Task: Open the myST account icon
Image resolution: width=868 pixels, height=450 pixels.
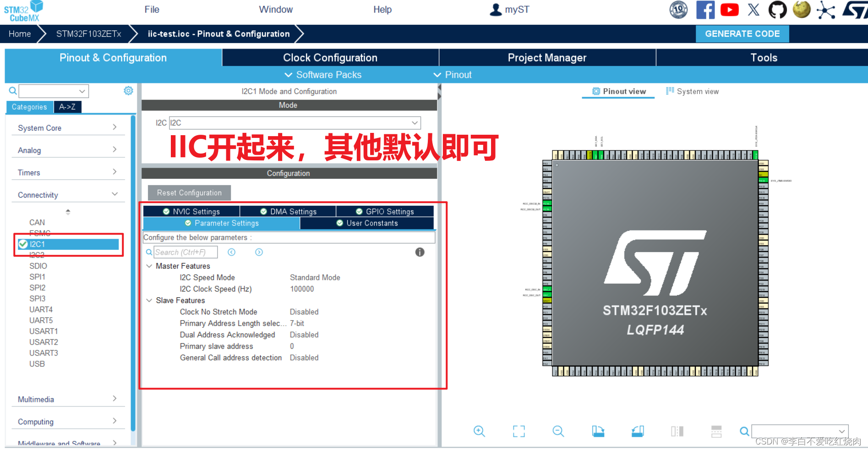Action: click(496, 10)
